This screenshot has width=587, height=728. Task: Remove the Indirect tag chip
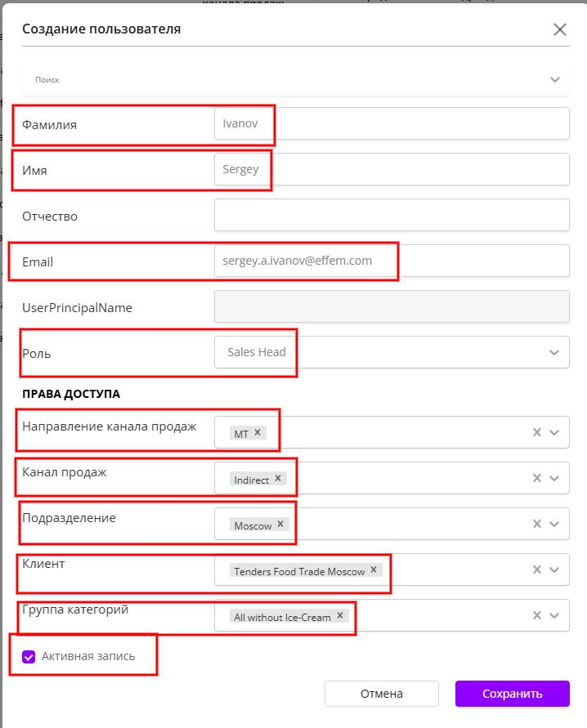click(278, 479)
